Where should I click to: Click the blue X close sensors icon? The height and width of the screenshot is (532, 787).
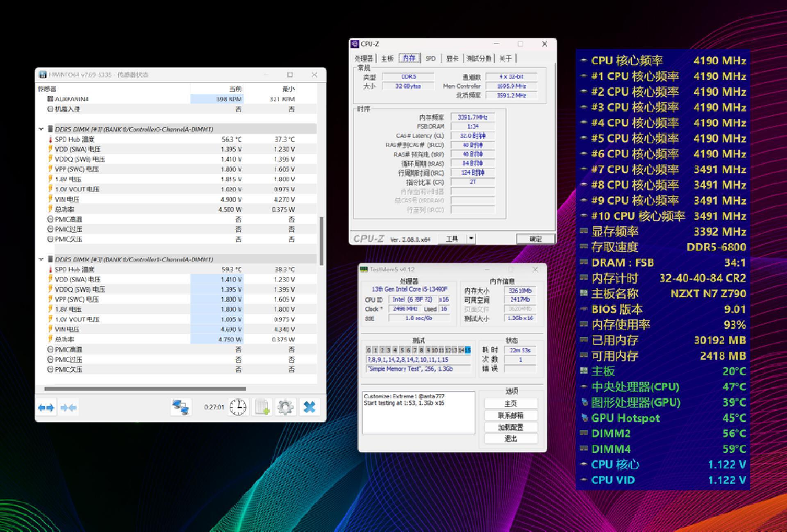coord(309,407)
